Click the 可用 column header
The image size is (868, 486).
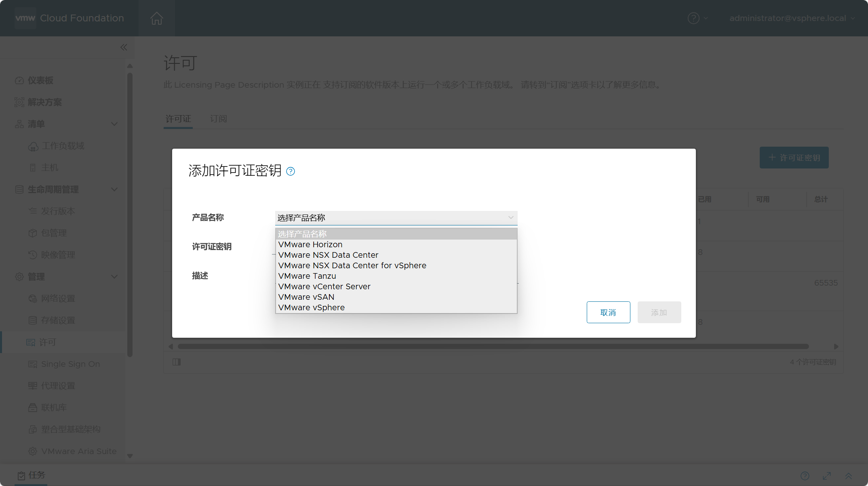point(763,199)
